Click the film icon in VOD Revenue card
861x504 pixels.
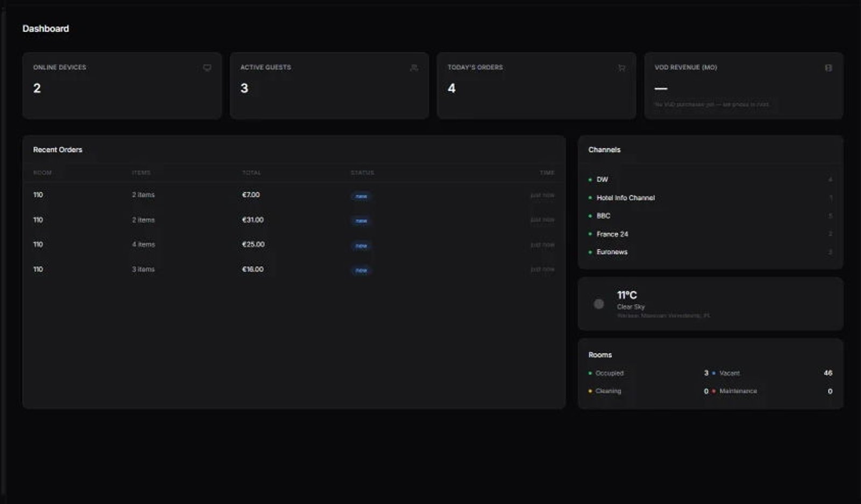(829, 68)
